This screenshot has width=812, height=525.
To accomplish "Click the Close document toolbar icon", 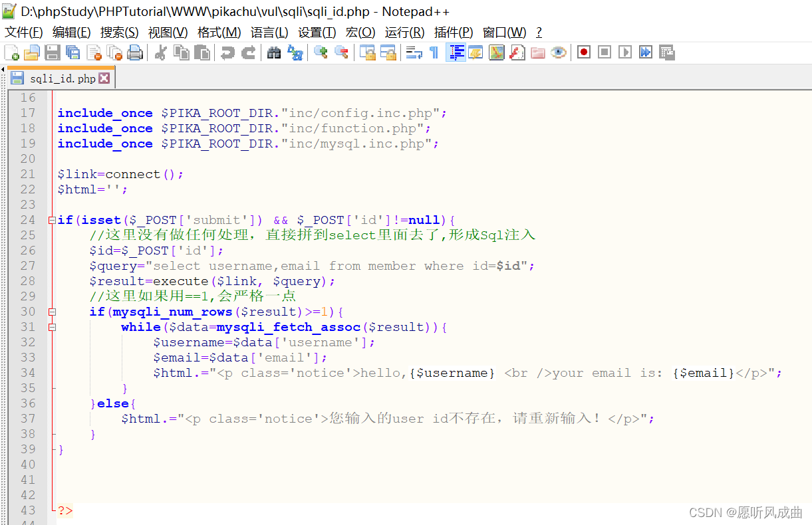I will pos(94,52).
